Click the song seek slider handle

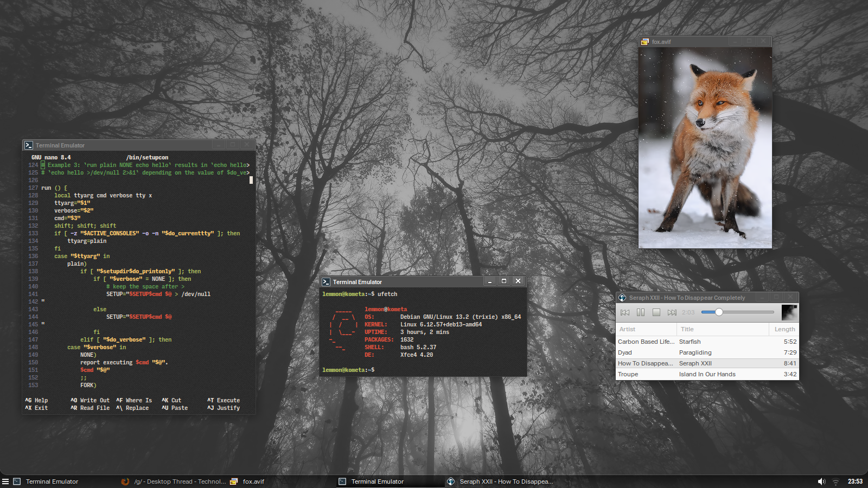719,312
